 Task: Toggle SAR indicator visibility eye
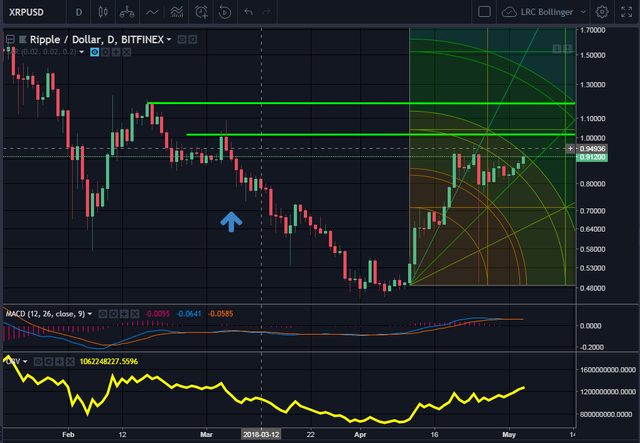coord(95,52)
